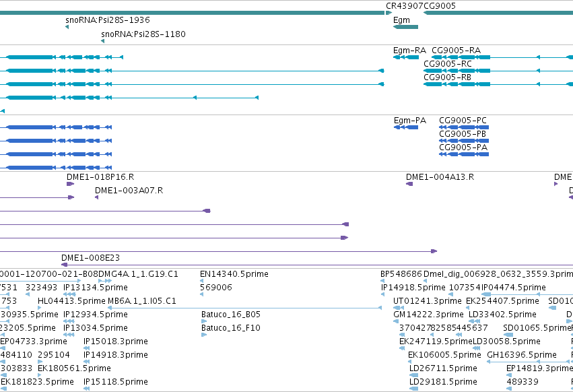
Task: Click the 295104 feature label
Action: pyautogui.click(x=54, y=355)
